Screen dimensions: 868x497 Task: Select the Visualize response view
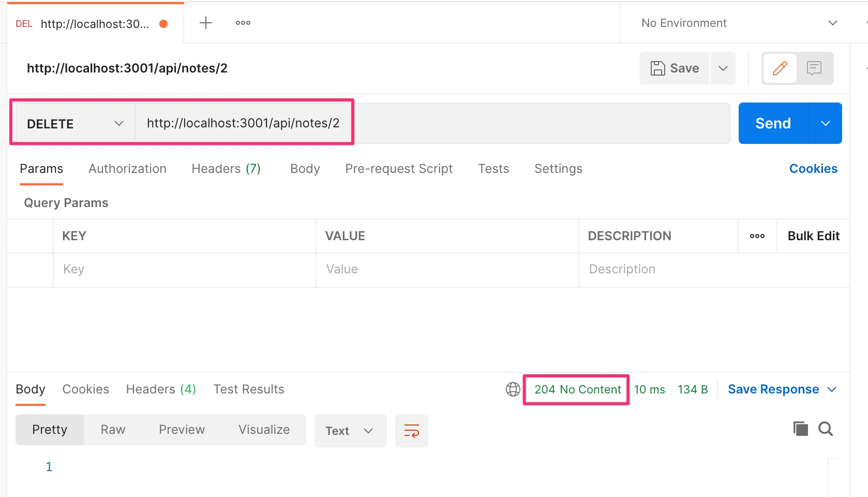264,430
